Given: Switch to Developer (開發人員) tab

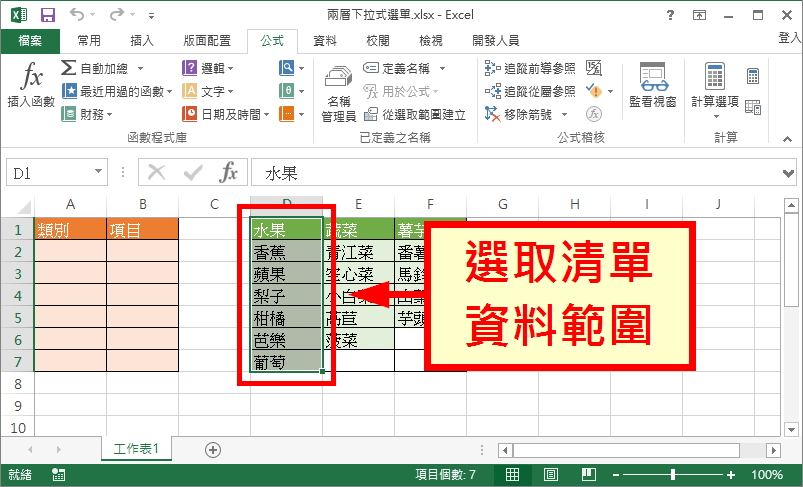Looking at the screenshot, I should click(x=496, y=40).
